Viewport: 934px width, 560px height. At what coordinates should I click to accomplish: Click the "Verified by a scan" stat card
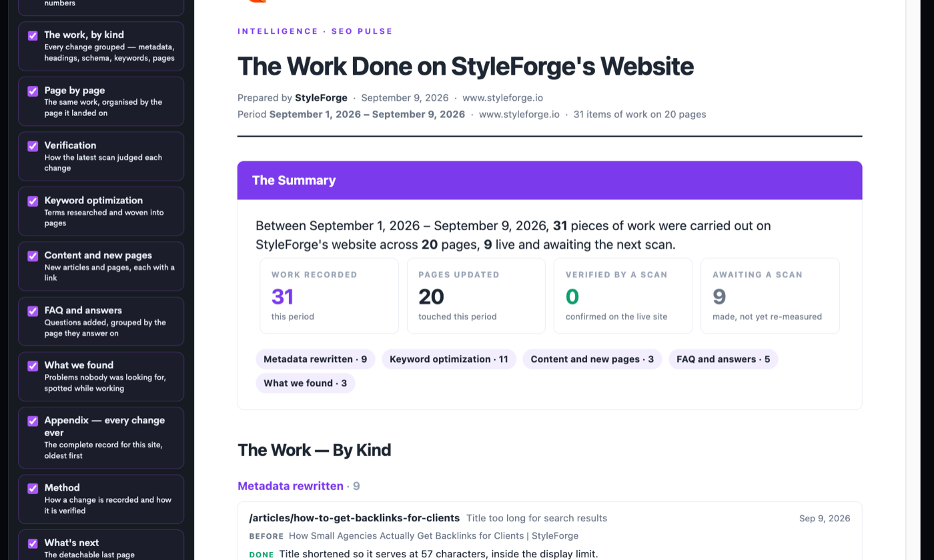(623, 296)
